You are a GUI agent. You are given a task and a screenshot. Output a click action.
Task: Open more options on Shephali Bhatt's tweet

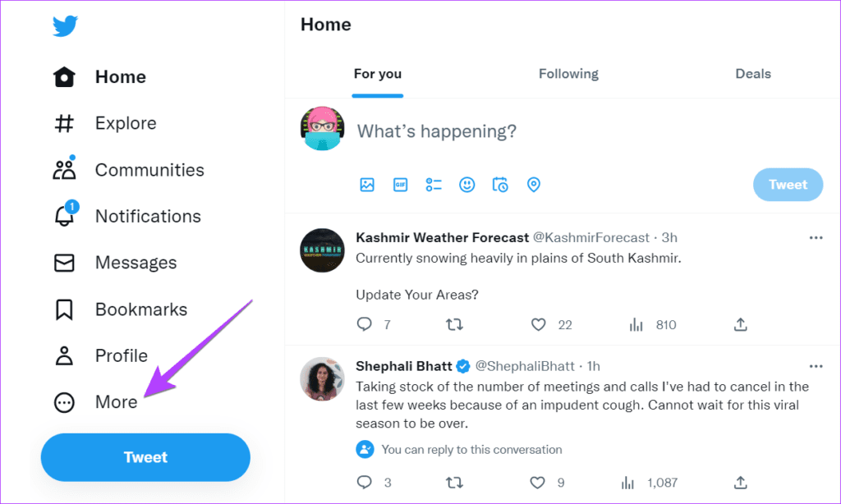[x=816, y=365]
